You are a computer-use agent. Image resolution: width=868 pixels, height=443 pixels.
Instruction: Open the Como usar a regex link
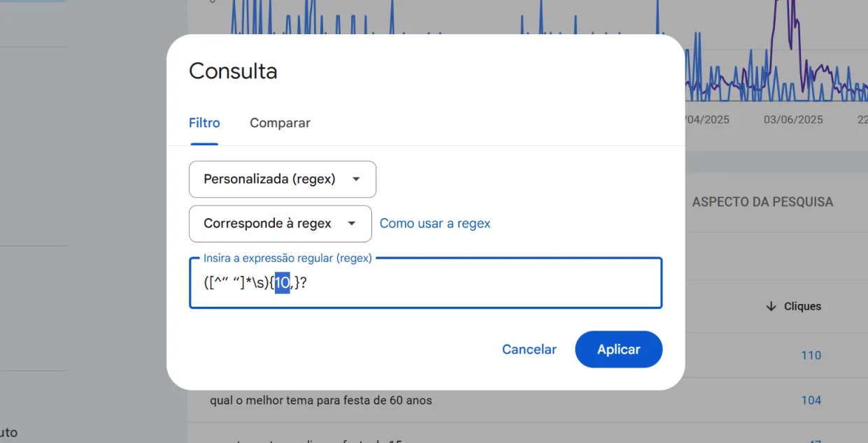click(x=435, y=224)
